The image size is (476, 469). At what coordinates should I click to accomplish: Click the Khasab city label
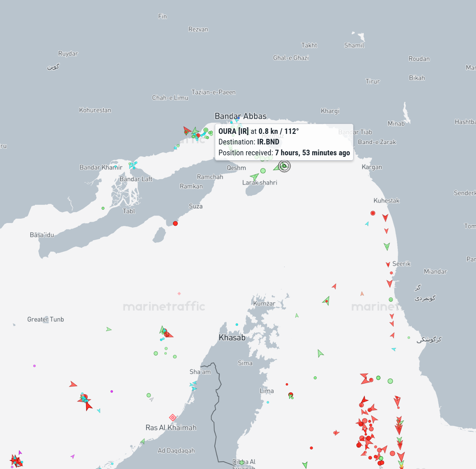point(232,338)
